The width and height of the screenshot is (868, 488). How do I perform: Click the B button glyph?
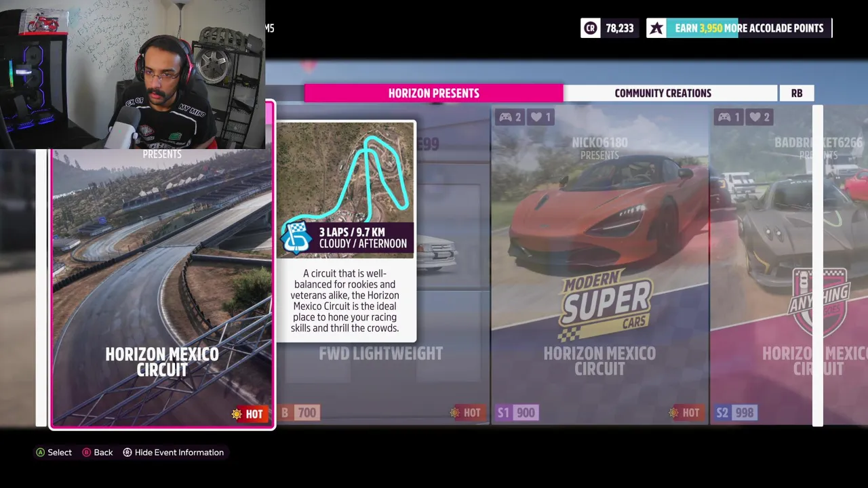click(86, 452)
